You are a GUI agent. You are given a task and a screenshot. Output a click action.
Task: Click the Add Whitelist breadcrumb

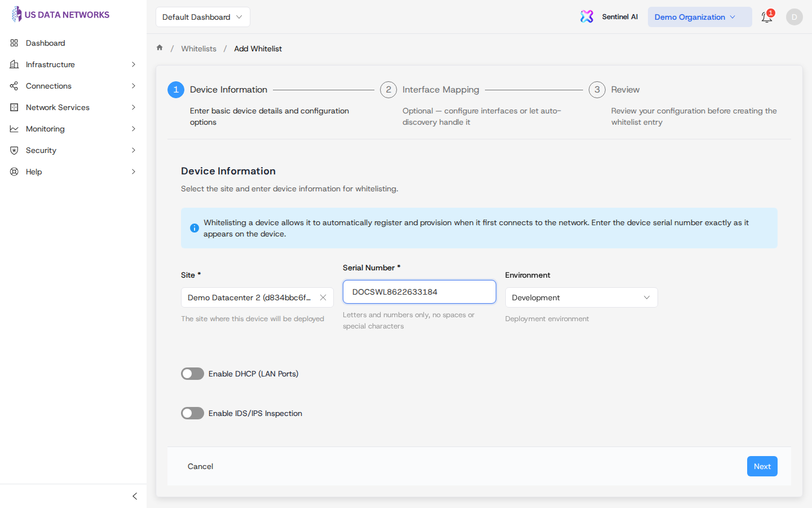(x=258, y=49)
